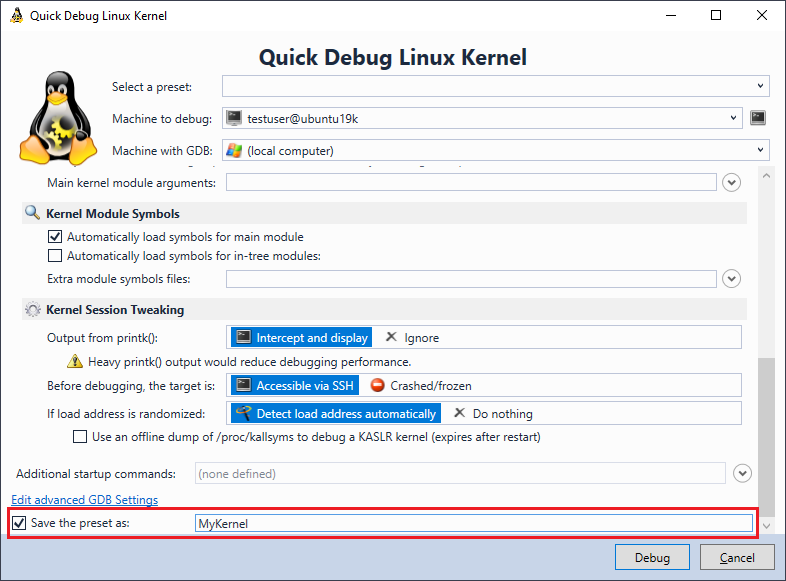Uncheck Automatically load symbols for main module
This screenshot has width=786, height=581.
(x=55, y=237)
